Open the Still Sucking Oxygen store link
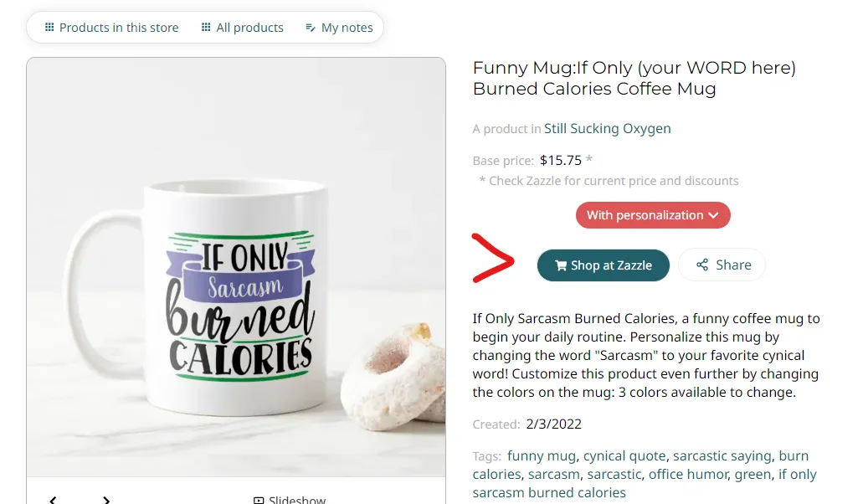The height and width of the screenshot is (504, 868). (x=608, y=128)
